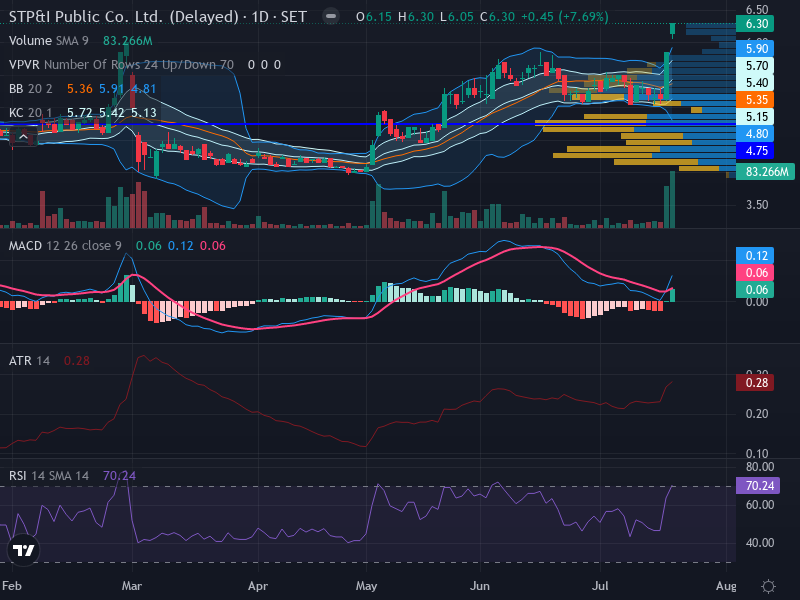Click the Jul label on time axis
Screen dimensions: 800x600
[x=600, y=586]
